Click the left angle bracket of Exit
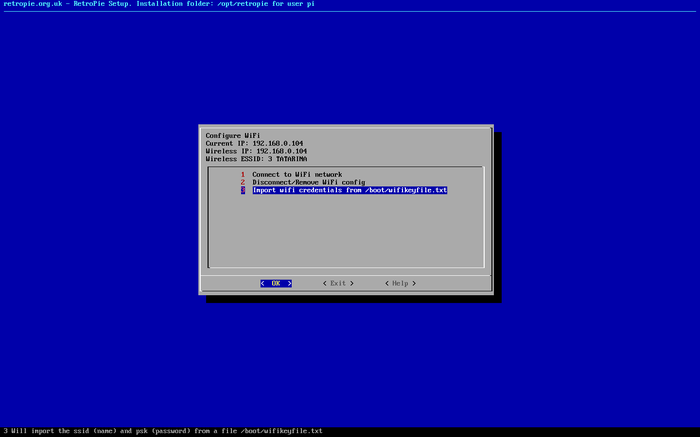700x437 pixels. pos(324,283)
